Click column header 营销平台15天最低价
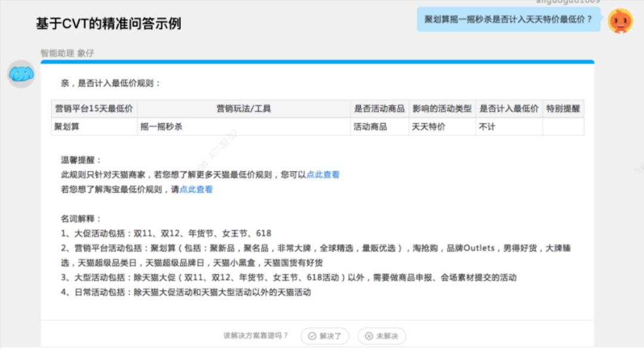 click(x=94, y=108)
